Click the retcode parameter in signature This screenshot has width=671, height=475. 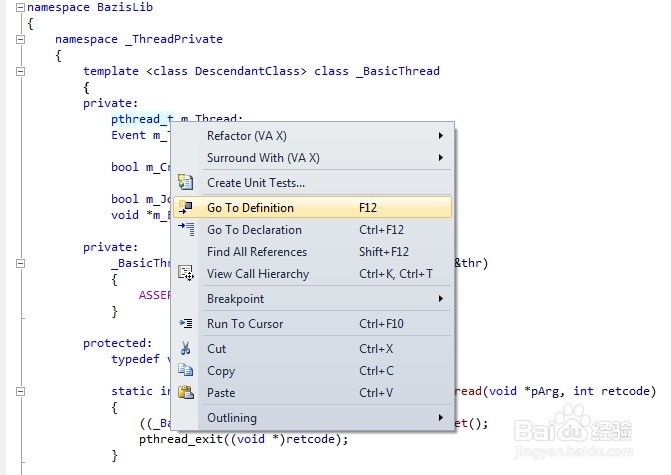click(x=625, y=391)
